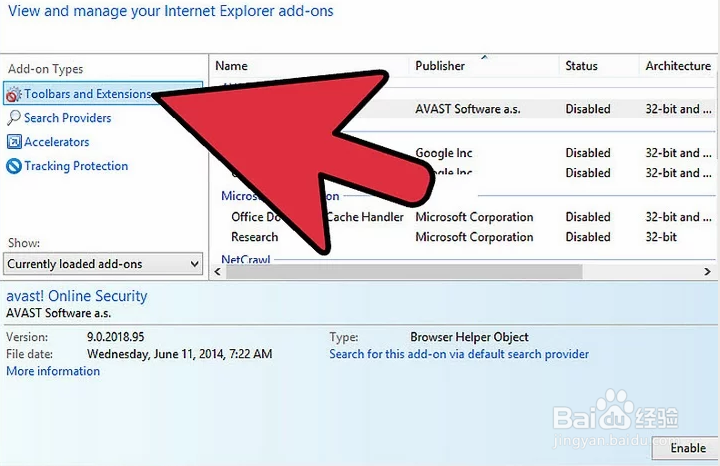Screen dimensions: 720x466
Task: Click scroll right arrow on horizontal scrollbar
Action: coord(707,272)
